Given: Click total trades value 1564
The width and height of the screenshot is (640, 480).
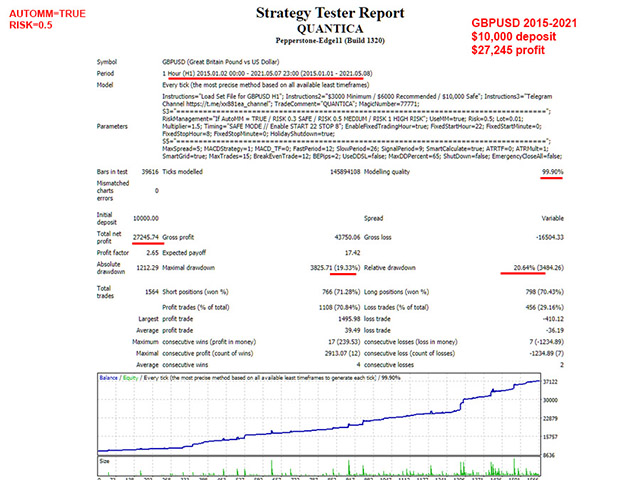Looking at the screenshot, I should pos(152,292).
